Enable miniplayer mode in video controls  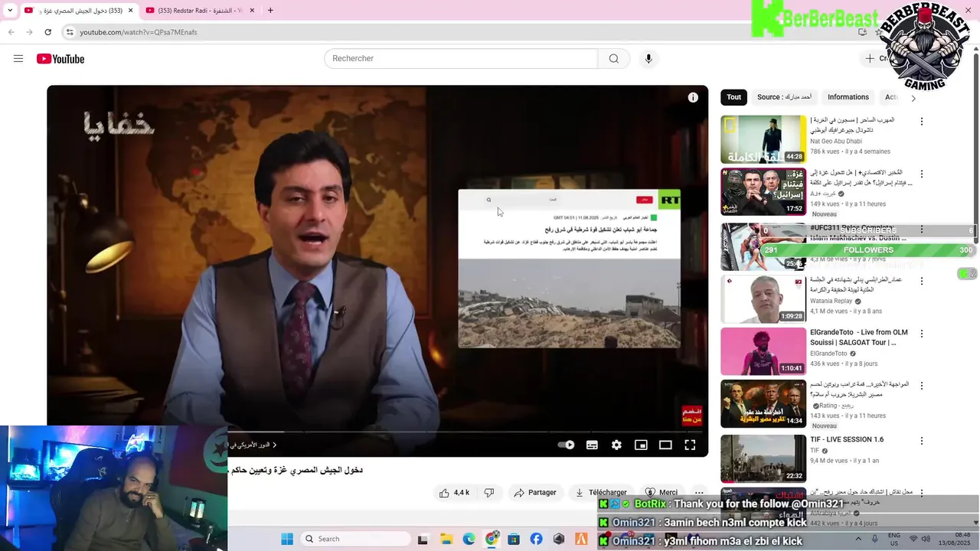641,445
